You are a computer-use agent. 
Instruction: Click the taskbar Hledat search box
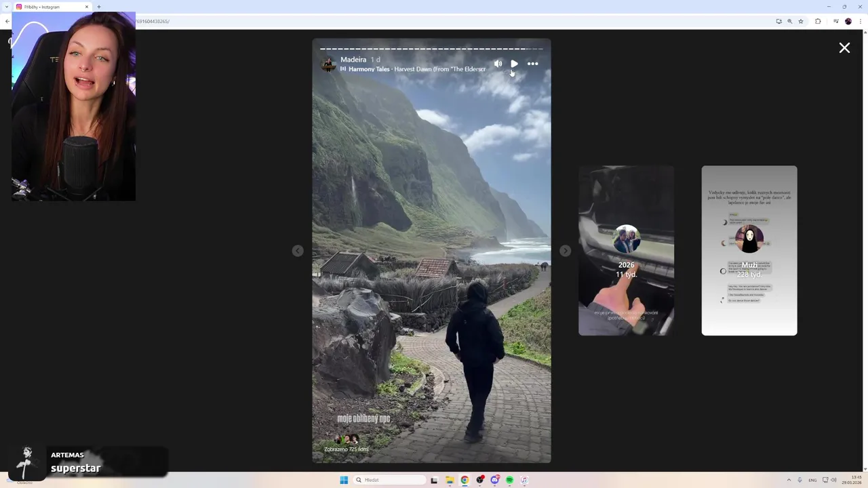(390, 480)
